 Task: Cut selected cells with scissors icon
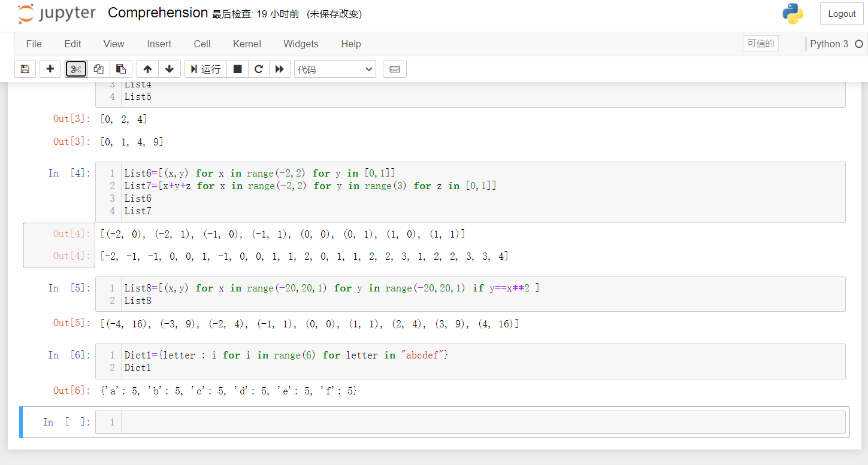(76, 69)
